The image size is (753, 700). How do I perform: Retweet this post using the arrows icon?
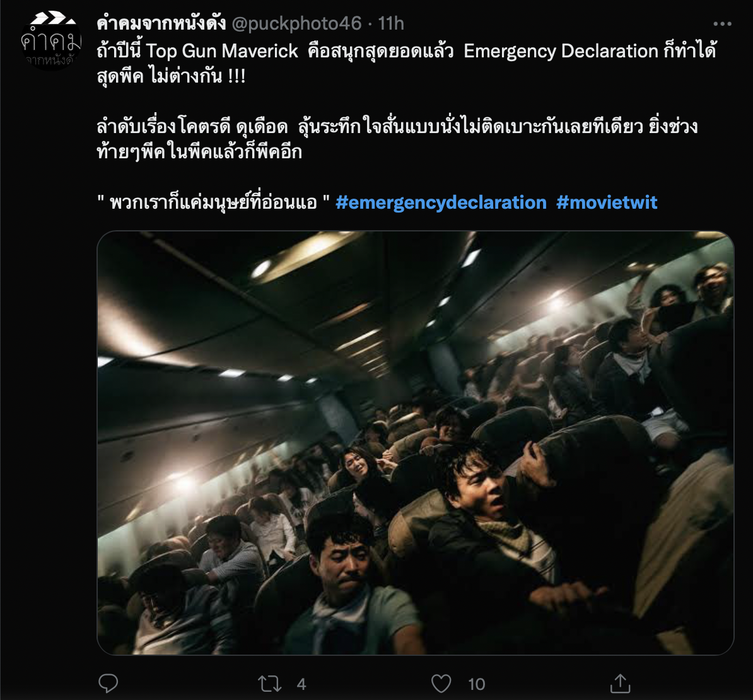[269, 684]
